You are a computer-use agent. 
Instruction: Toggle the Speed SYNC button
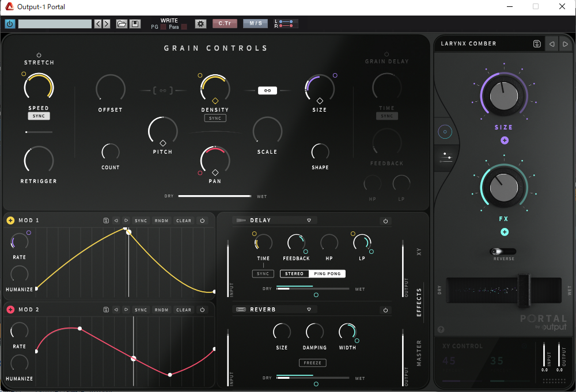(x=39, y=116)
